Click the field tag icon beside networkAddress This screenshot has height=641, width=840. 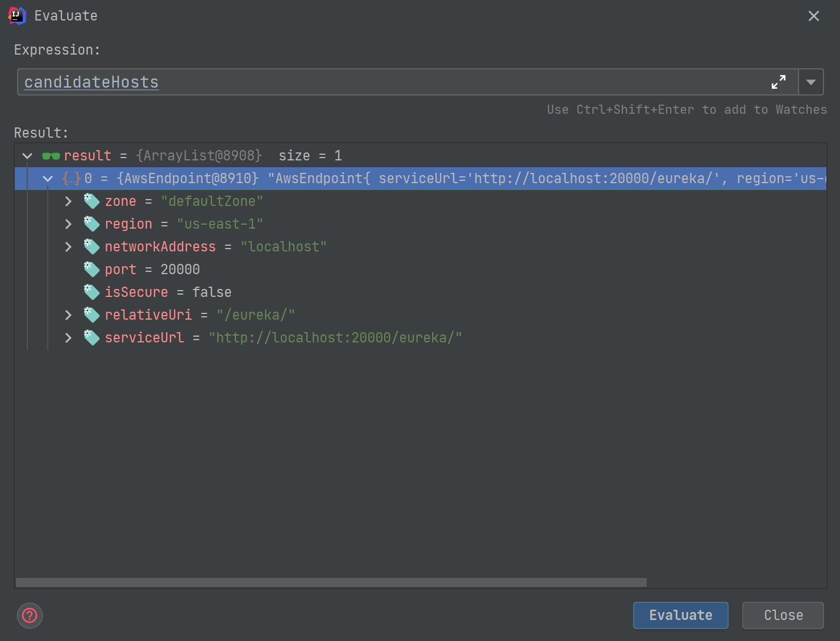click(92, 247)
